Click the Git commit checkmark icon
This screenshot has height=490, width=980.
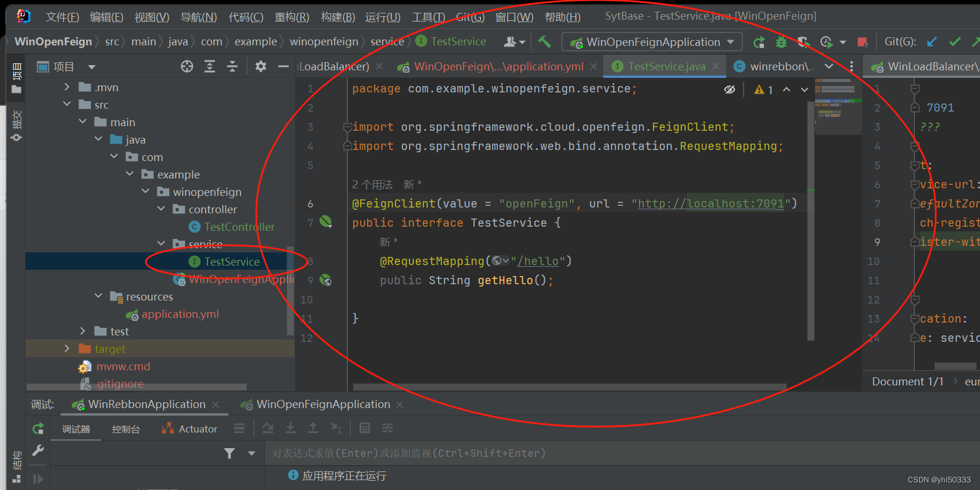click(954, 42)
